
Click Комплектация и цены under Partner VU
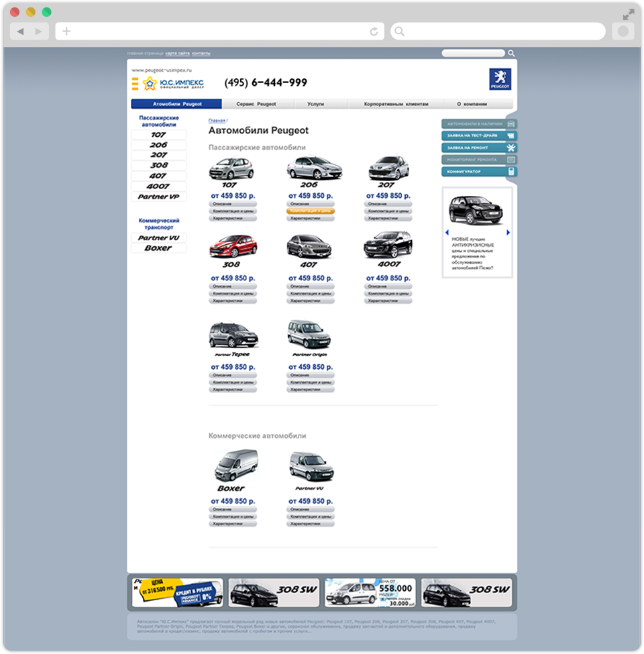[x=311, y=516]
